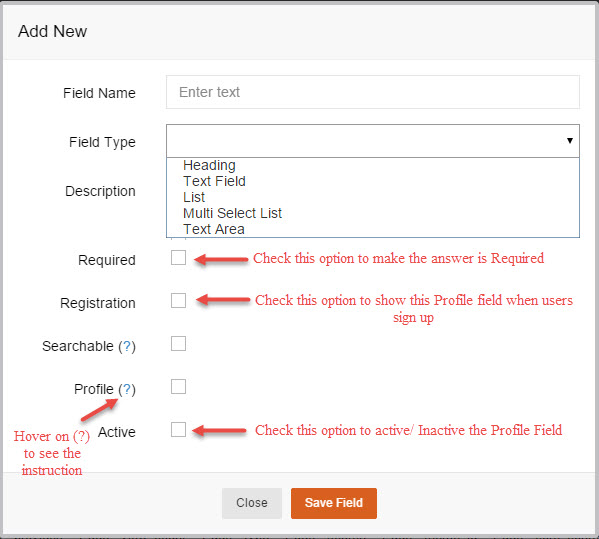This screenshot has height=539, width=599.
Task: Toggle the Searchable checkbox
Action: [178, 344]
